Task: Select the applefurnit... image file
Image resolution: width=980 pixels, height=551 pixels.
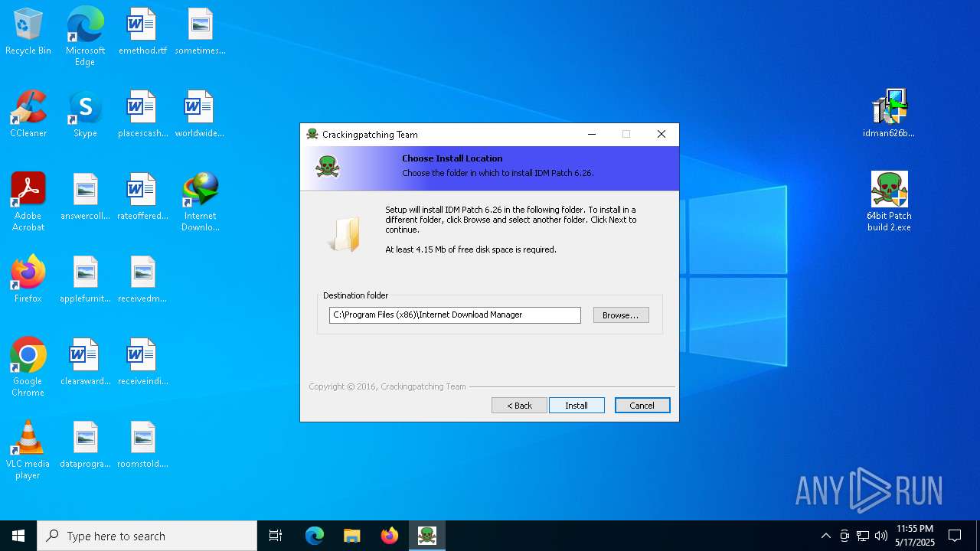Action: pyautogui.click(x=85, y=279)
